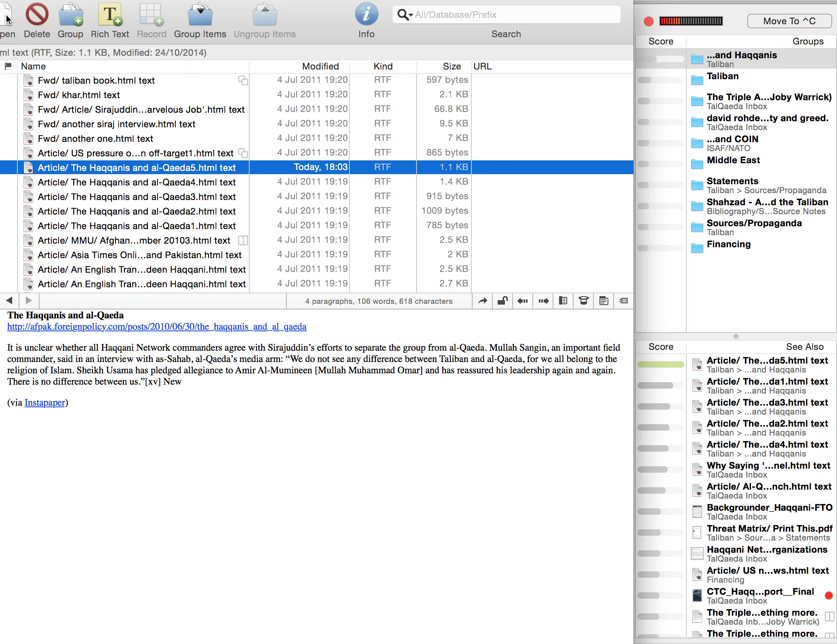The image size is (837, 644).
Task: Click the red segmented level meter
Action: [691, 21]
